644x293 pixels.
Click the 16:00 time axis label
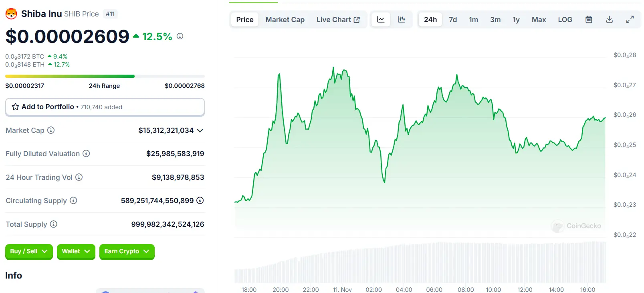pyautogui.click(x=587, y=289)
